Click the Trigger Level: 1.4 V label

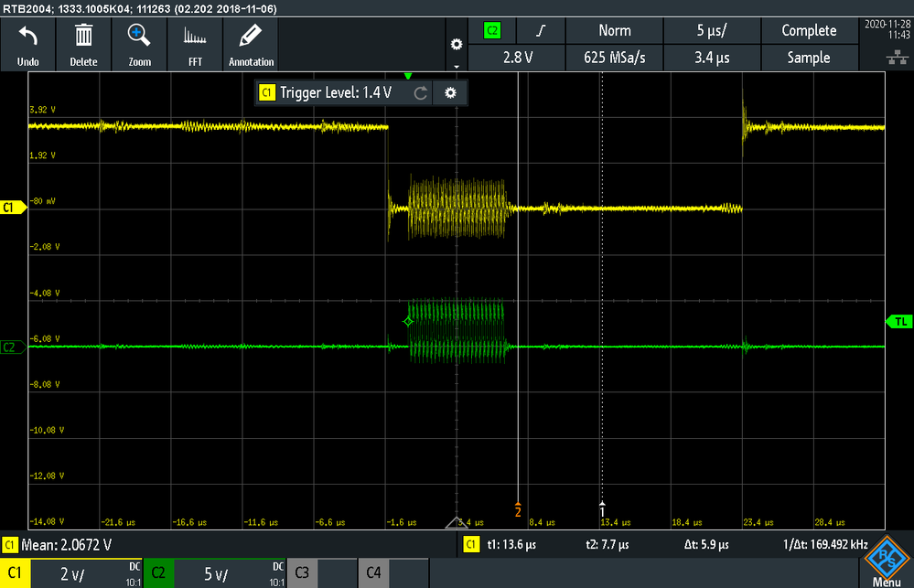(336, 93)
